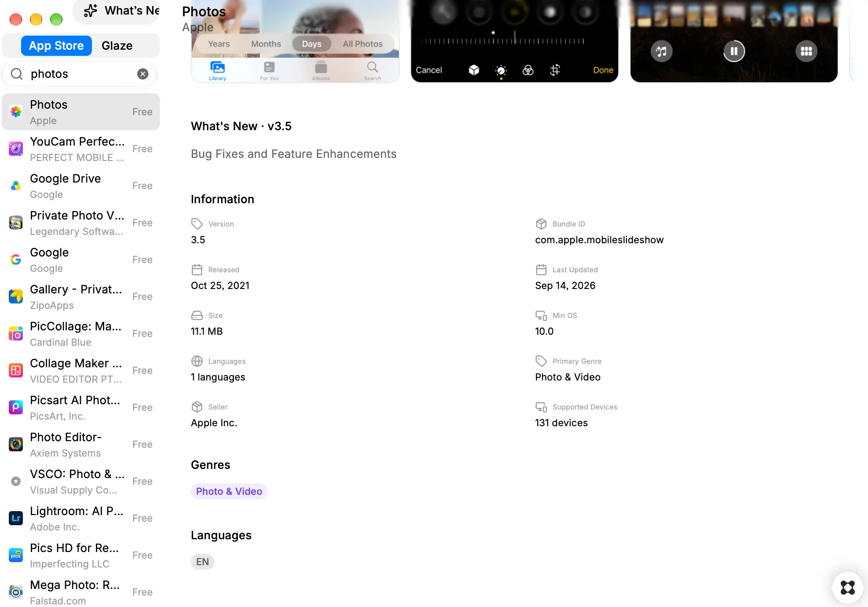
Task: Click the Photos flower app icon
Action: pyautogui.click(x=16, y=112)
